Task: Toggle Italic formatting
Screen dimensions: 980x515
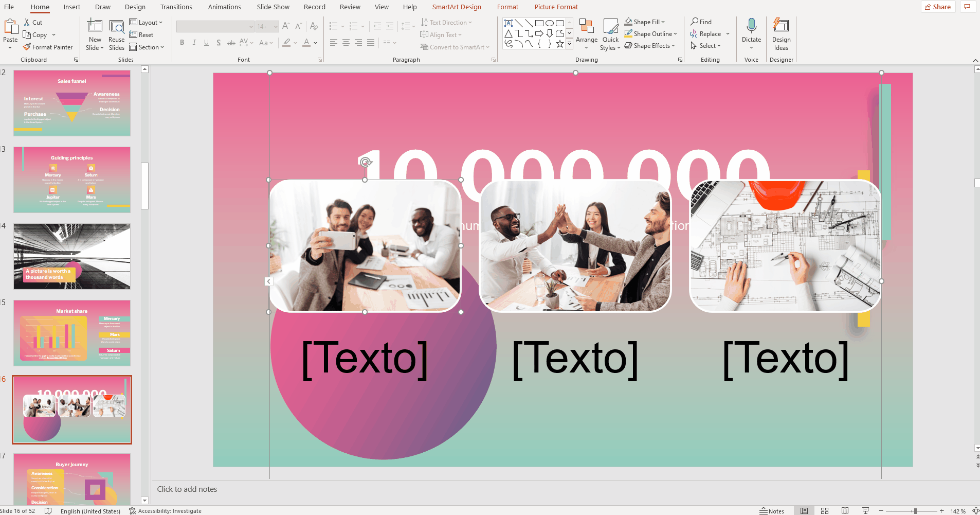Action: [x=194, y=43]
